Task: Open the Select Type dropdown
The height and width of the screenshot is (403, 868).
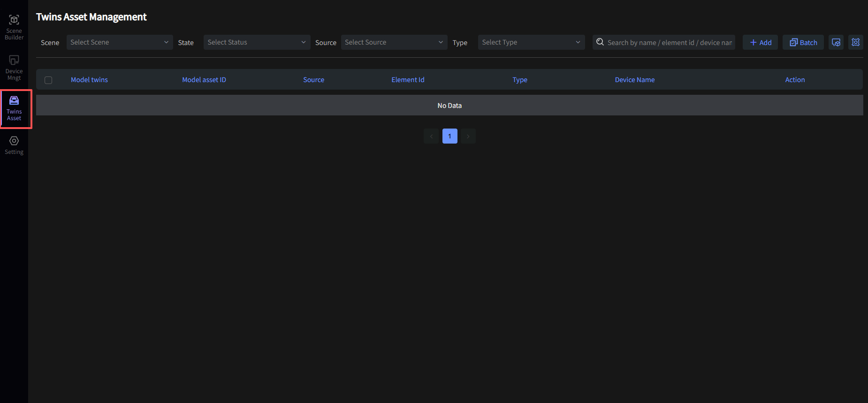Action: (531, 42)
